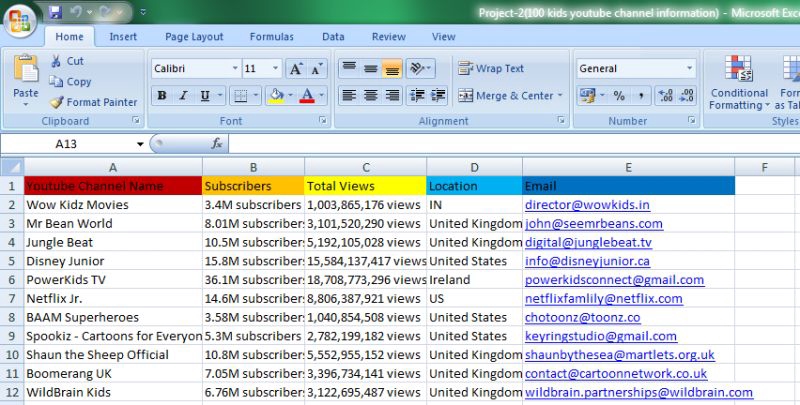Expand the underline style arrow
The width and height of the screenshot is (800, 405).
click(x=220, y=95)
